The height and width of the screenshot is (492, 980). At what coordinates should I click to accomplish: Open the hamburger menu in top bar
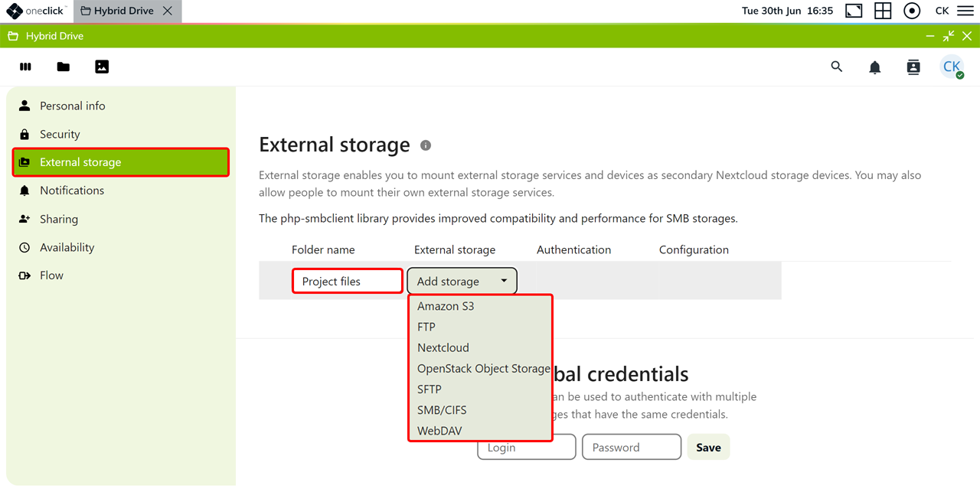point(965,11)
